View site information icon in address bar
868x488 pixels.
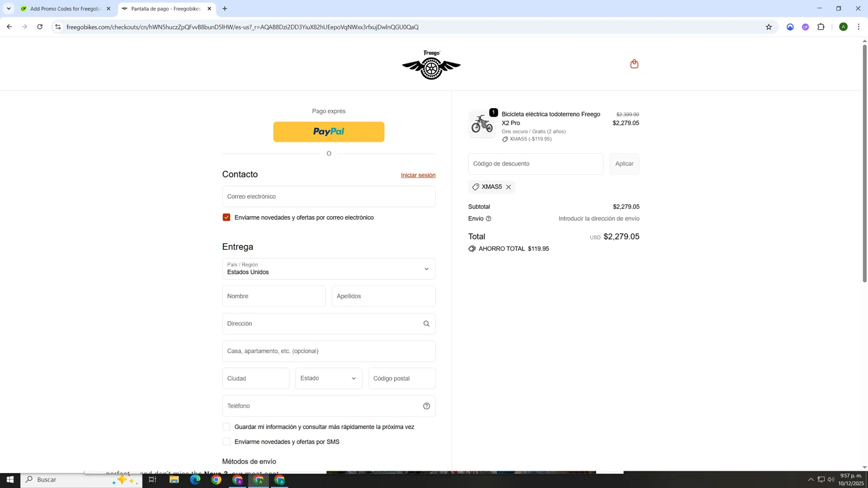pos(57,27)
